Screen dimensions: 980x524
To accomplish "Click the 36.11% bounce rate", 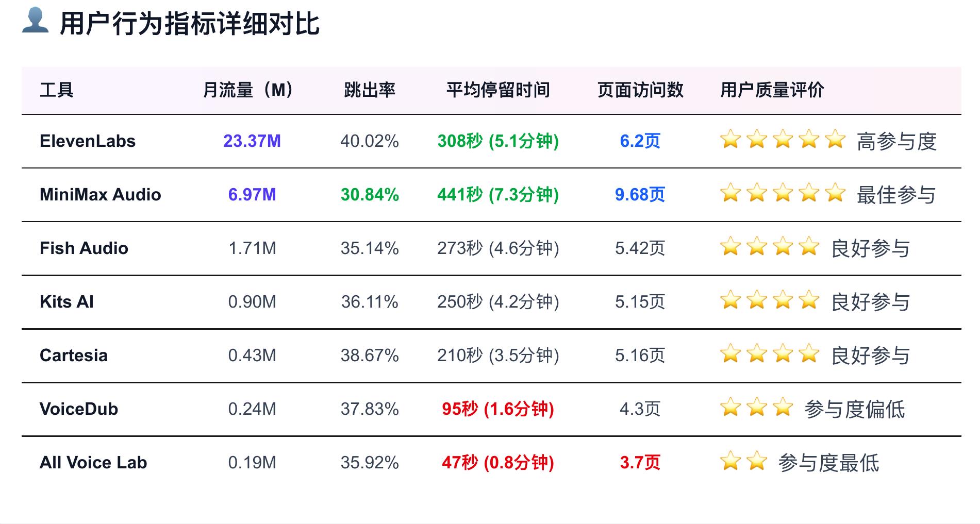I will pyautogui.click(x=370, y=302).
